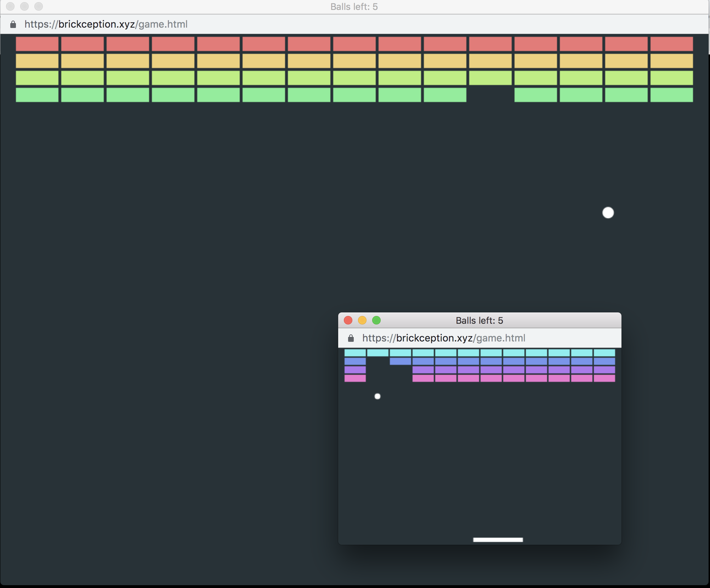Click the top-right cyan brick in the small window

[604, 353]
